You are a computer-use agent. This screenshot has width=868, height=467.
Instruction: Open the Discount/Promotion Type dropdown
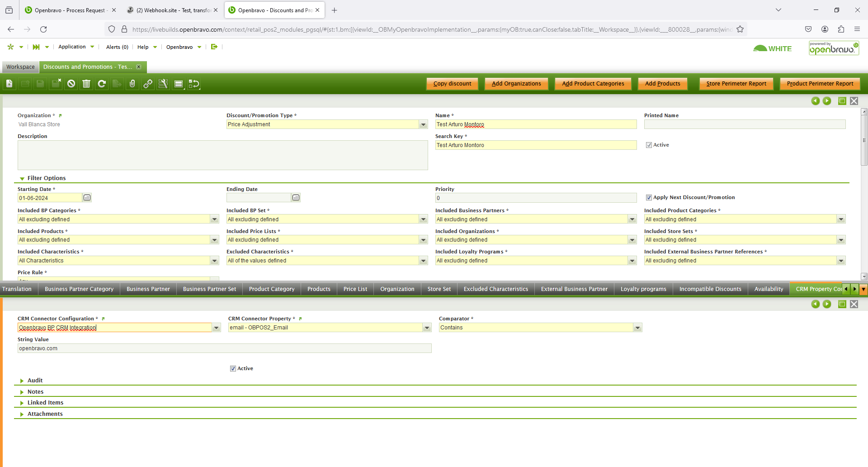click(x=423, y=124)
